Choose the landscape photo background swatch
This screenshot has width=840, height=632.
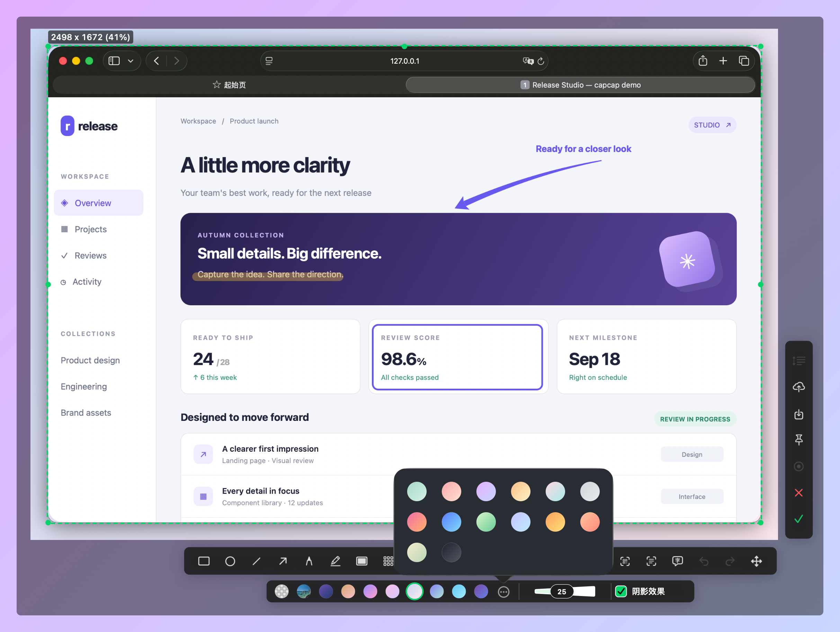304,592
